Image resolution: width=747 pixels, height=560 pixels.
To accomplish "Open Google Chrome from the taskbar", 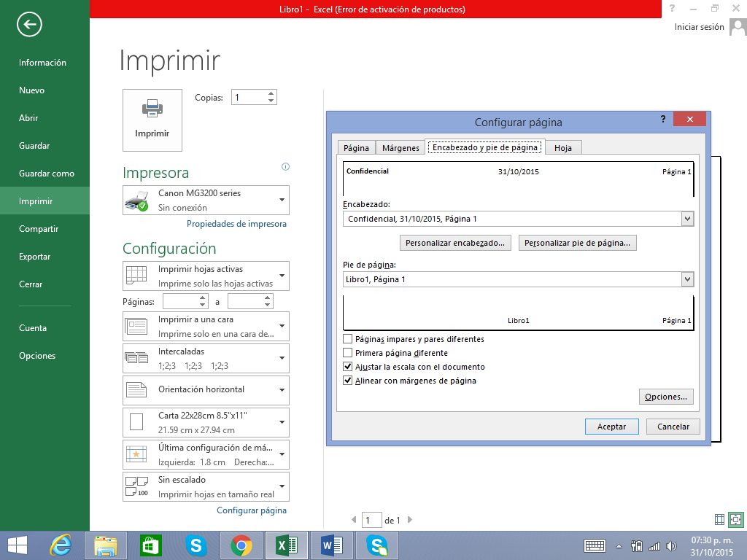I will [241, 545].
